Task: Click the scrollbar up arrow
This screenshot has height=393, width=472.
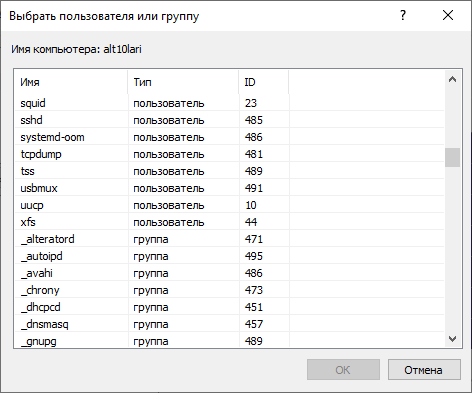Action: point(452,79)
